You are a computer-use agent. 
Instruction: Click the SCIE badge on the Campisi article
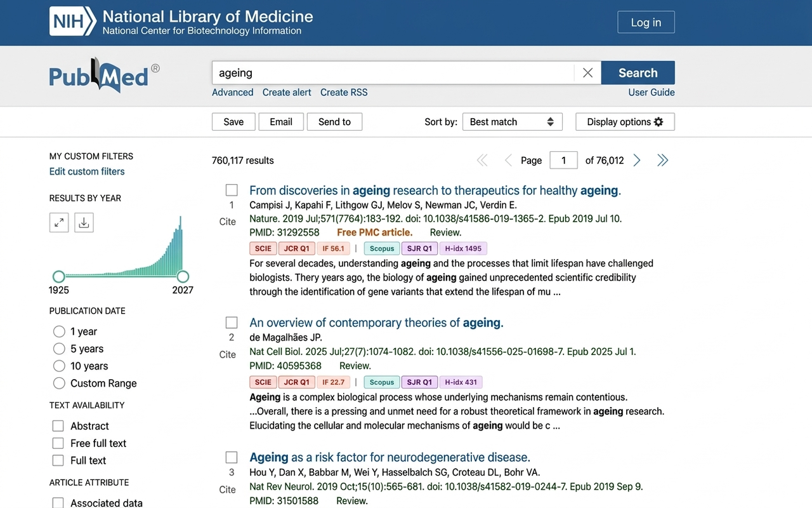point(263,248)
